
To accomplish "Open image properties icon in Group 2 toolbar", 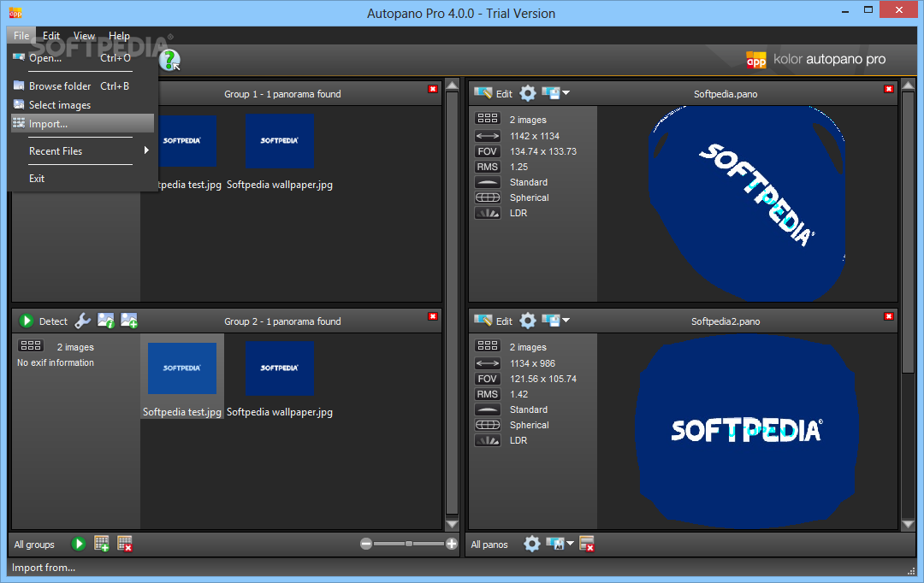I will 106,321.
